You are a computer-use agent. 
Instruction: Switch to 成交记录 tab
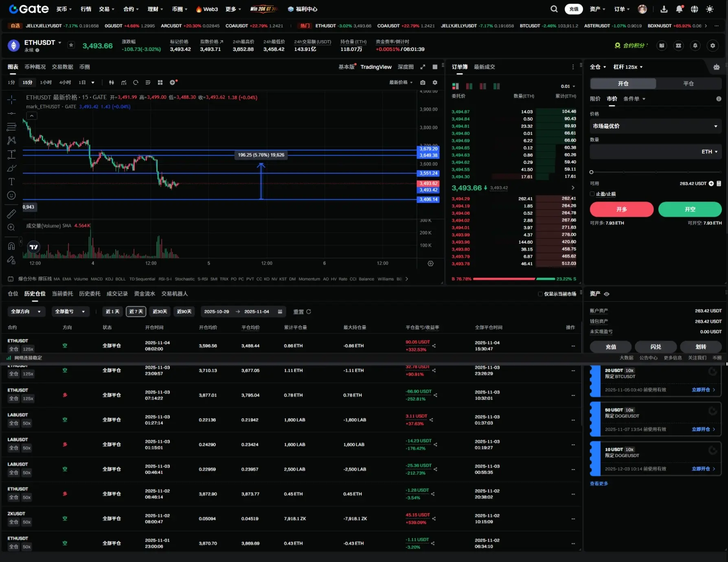117,294
